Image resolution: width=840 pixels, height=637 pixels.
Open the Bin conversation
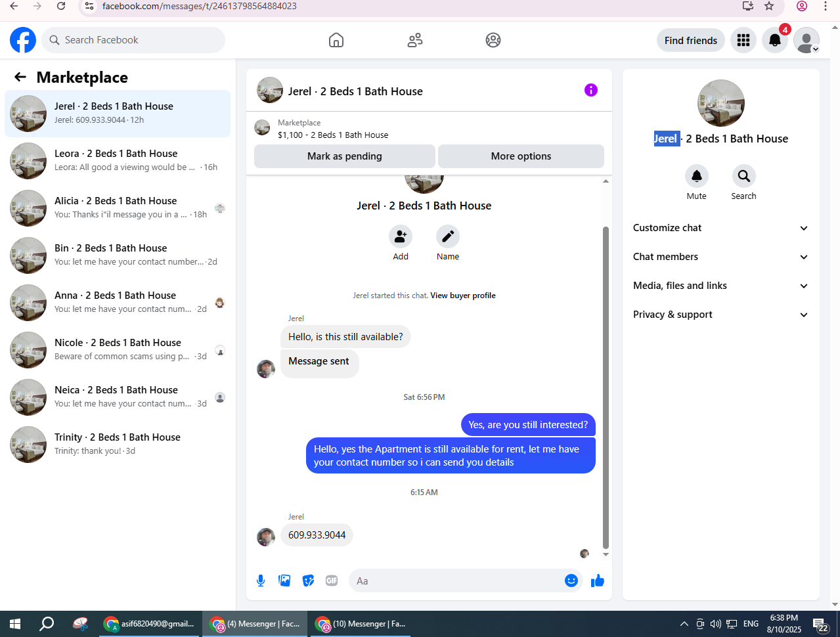click(118, 255)
